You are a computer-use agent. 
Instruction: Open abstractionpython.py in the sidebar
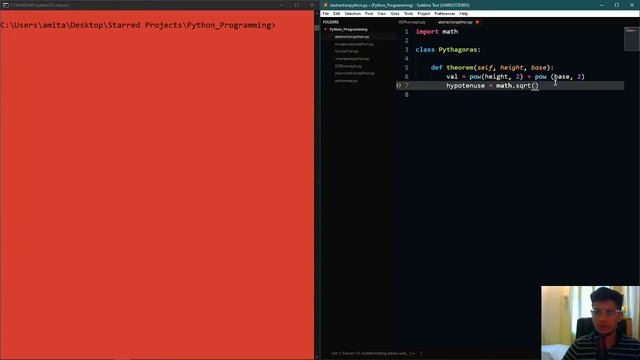tap(352, 37)
